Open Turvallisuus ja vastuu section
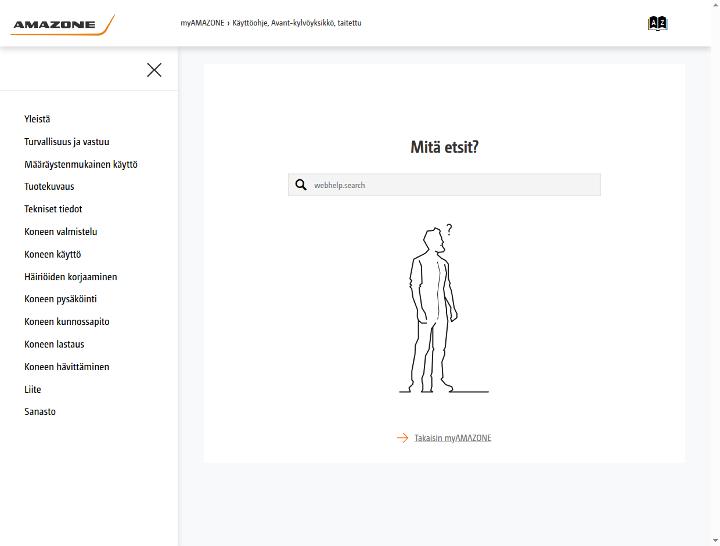The width and height of the screenshot is (720, 546). (x=67, y=142)
